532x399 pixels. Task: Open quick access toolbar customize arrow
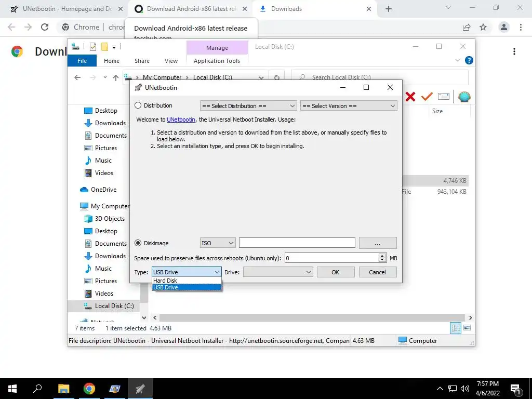(x=114, y=47)
